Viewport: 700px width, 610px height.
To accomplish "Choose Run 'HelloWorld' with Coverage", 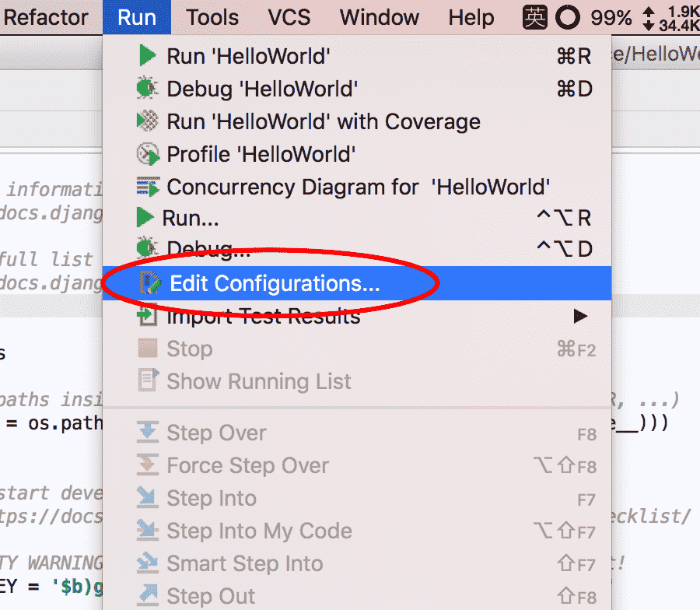I will click(357, 121).
